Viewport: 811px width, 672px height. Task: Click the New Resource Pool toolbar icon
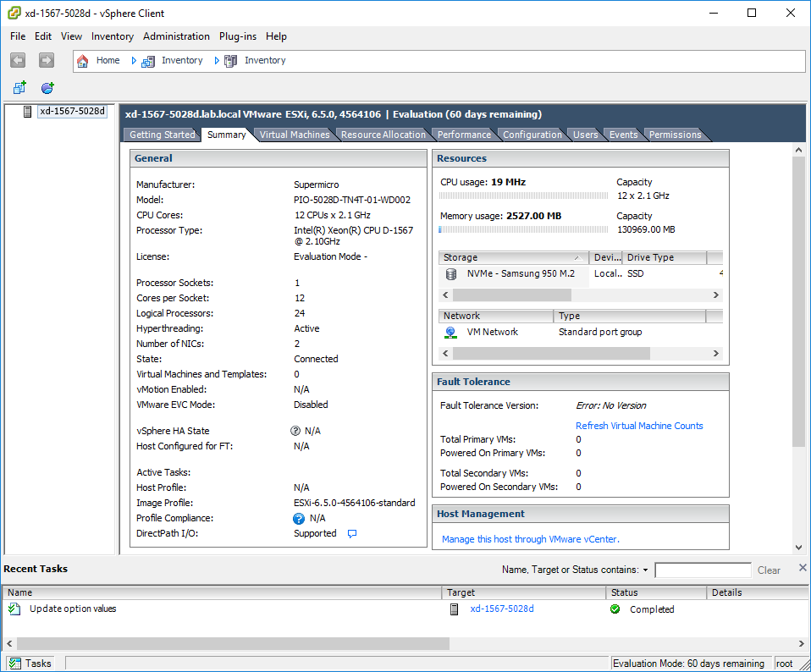coord(47,88)
